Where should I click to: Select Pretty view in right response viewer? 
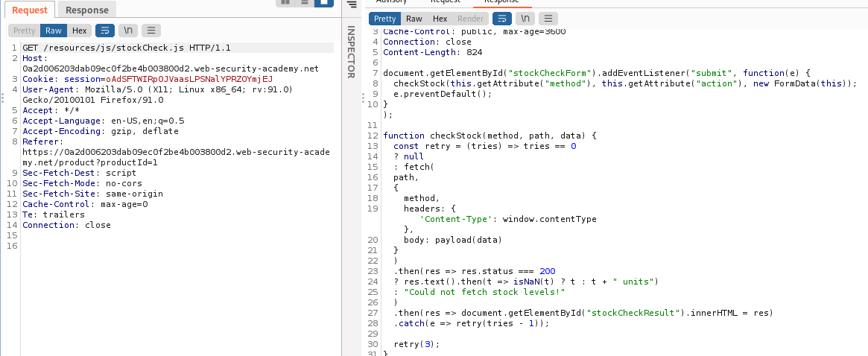[x=385, y=19]
